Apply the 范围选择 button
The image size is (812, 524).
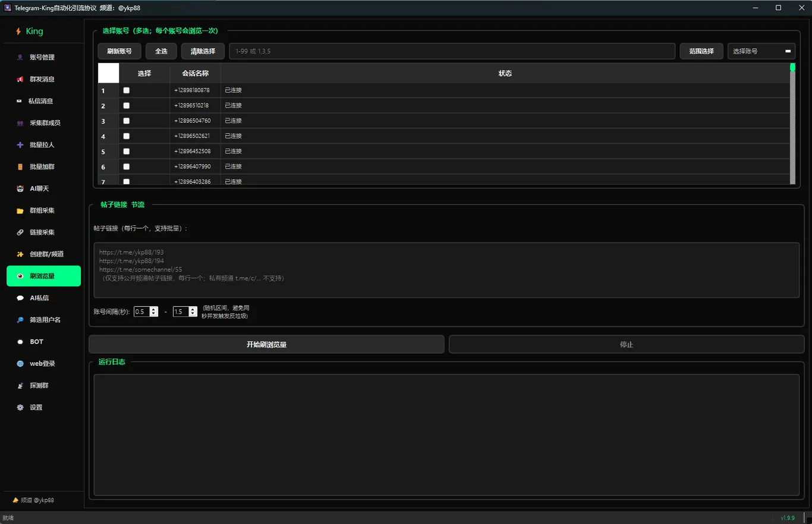point(701,51)
